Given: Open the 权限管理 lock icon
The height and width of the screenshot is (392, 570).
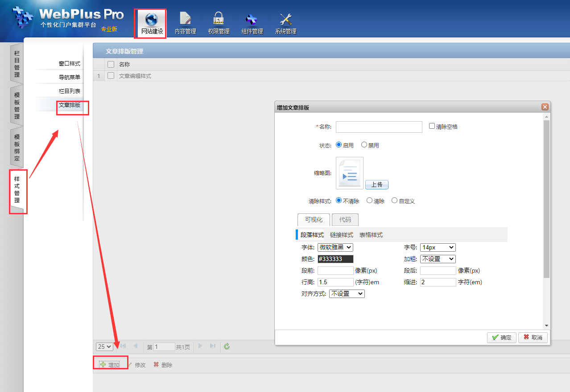Looking at the screenshot, I should click(218, 19).
